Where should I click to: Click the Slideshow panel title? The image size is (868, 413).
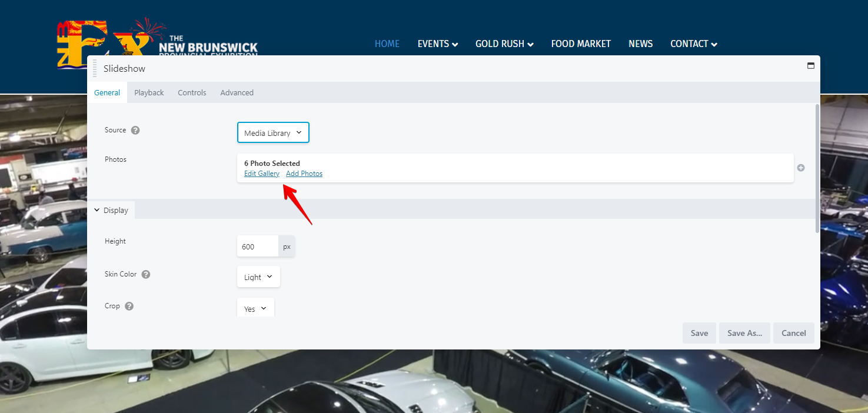(124, 68)
